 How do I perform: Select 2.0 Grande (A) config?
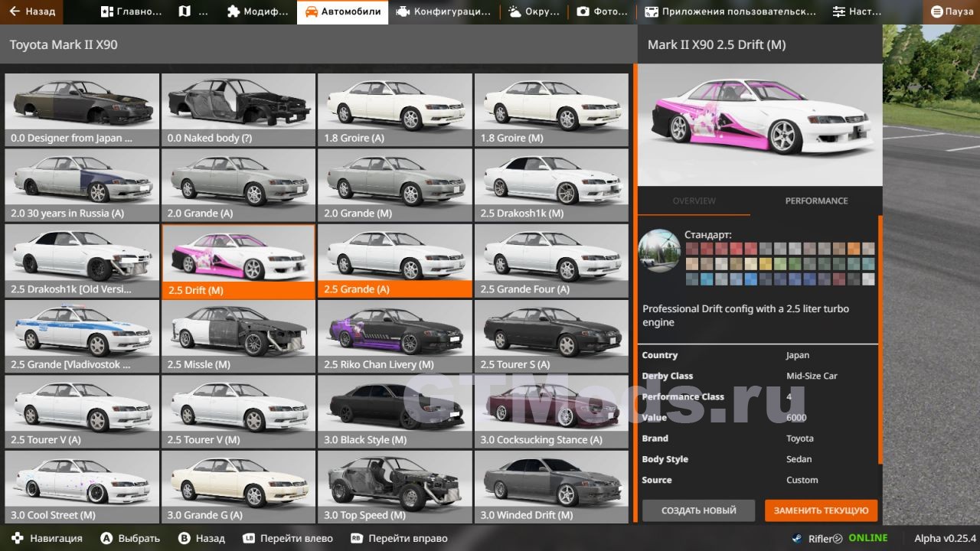(x=238, y=185)
